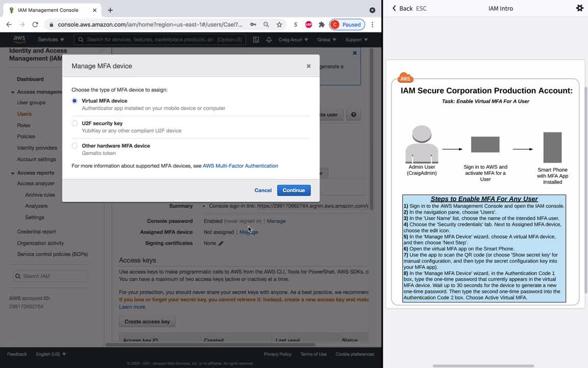Screen dimensions: 588x368
Task: Click the Paused profile button
Action: pyautogui.click(x=347, y=25)
